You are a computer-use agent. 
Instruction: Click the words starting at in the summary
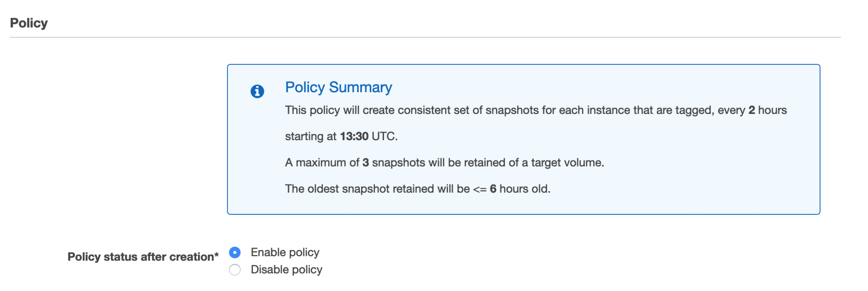(310, 136)
